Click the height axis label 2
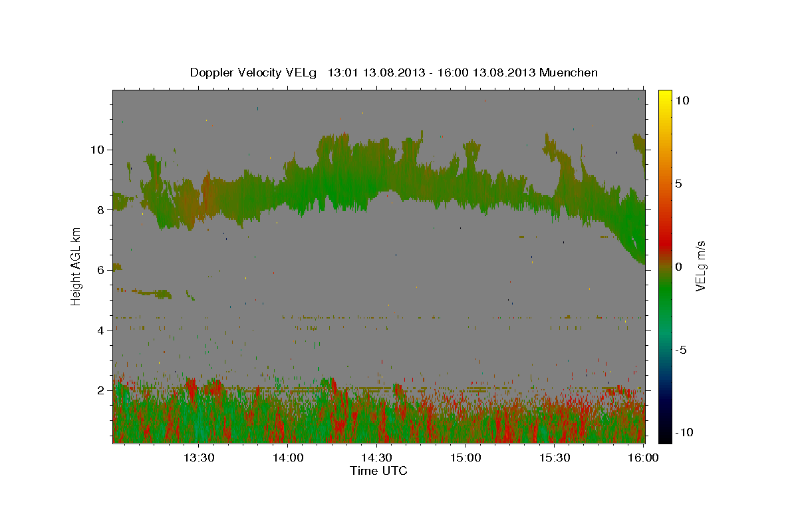798x532 pixels. (x=100, y=390)
